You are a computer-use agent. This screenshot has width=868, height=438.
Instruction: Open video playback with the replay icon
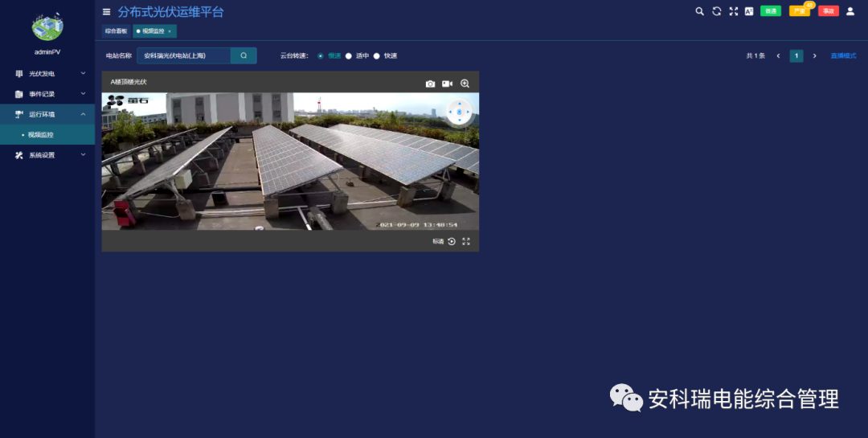(452, 241)
